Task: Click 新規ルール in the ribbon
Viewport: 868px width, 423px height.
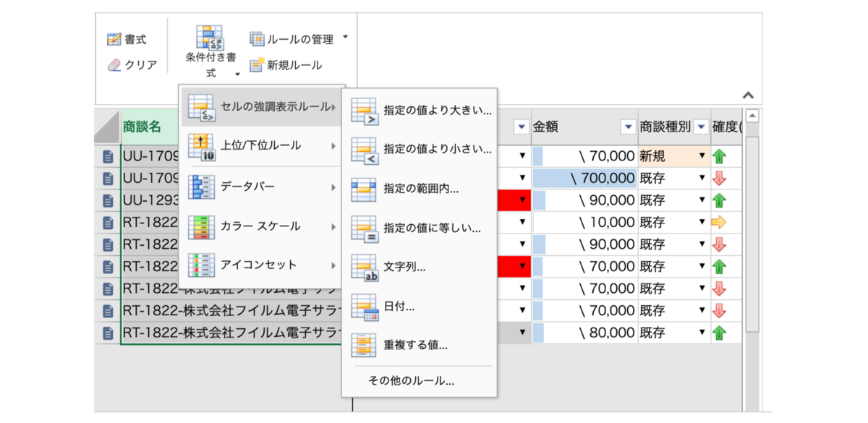Action: pos(286,65)
